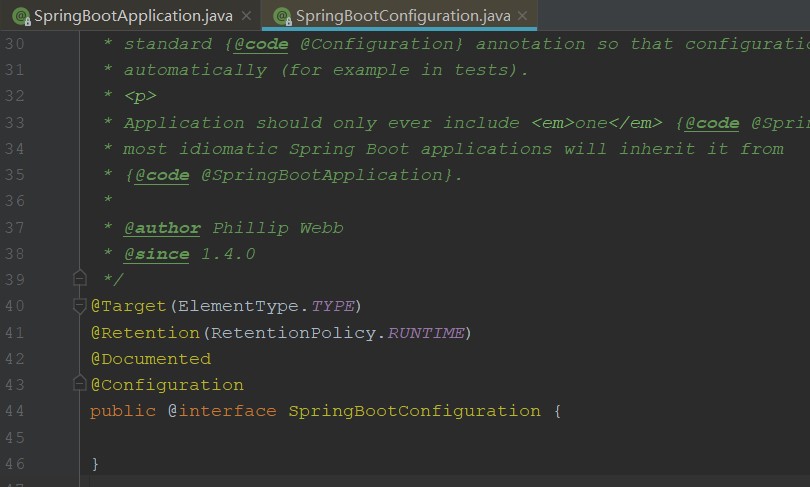Image resolution: width=810 pixels, height=487 pixels.
Task: Click the @code tag on line 35
Action: pyautogui.click(x=162, y=175)
